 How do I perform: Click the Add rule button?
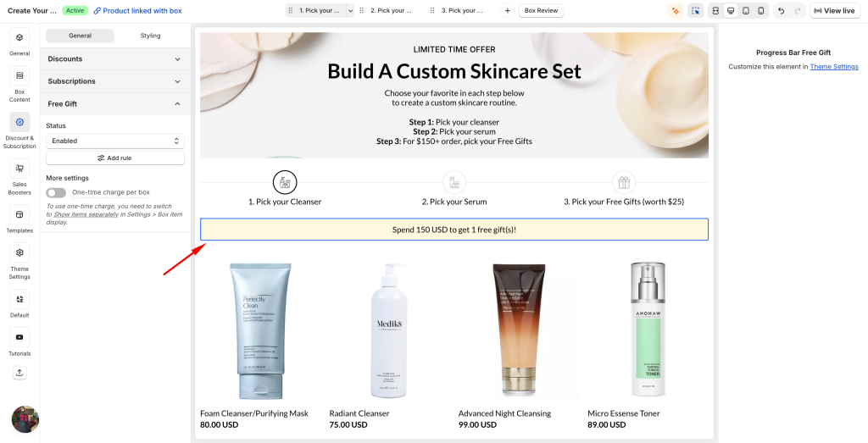tap(115, 158)
